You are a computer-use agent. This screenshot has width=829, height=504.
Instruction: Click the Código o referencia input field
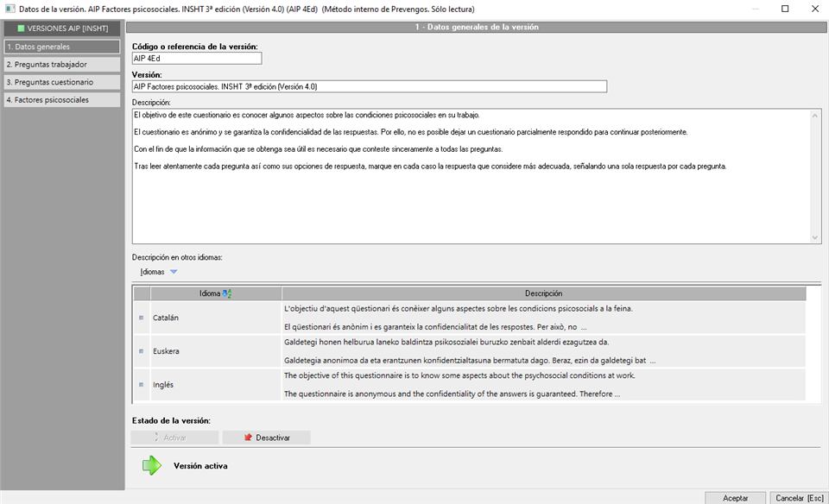[x=197, y=58]
